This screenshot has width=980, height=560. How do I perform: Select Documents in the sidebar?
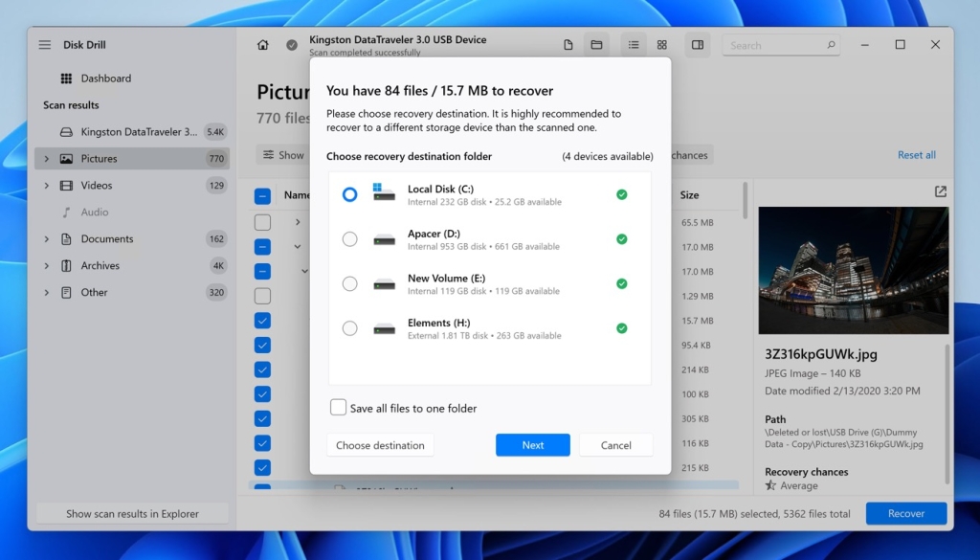click(x=132, y=238)
